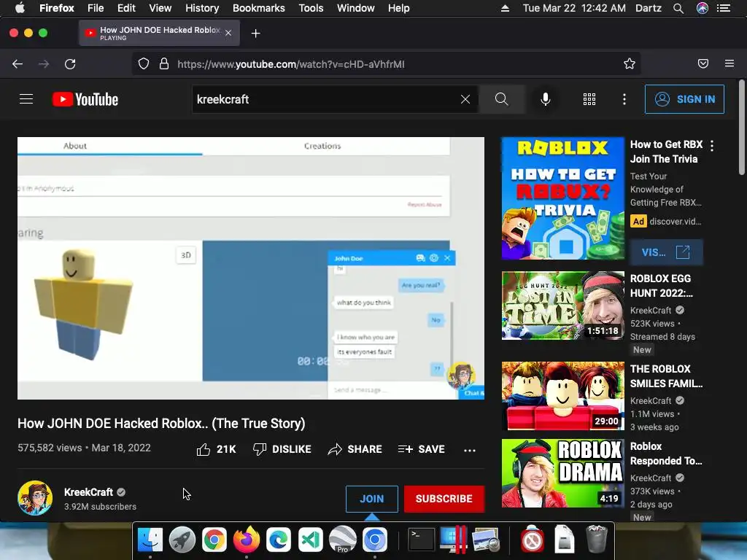The height and width of the screenshot is (560, 747).
Task: Click the eject icon in menu bar
Action: (505, 8)
